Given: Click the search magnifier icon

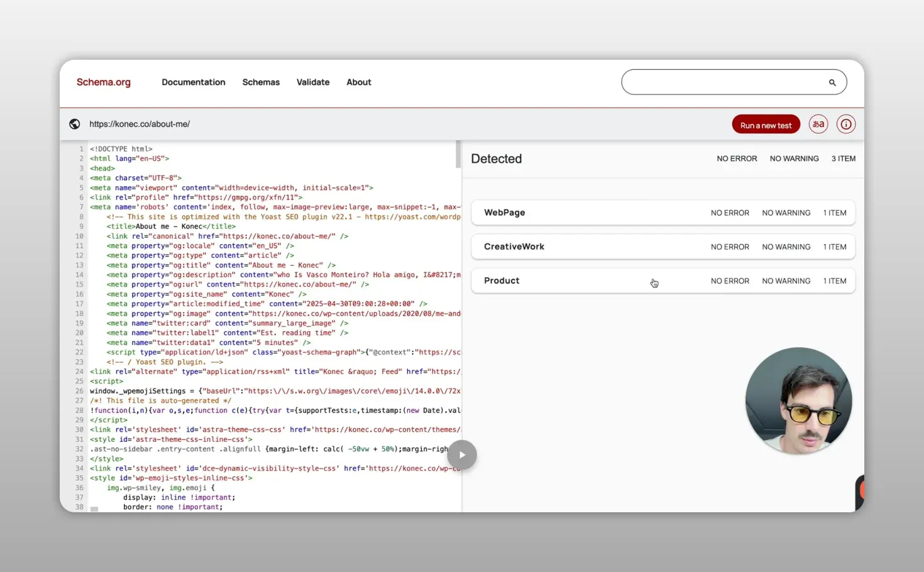Looking at the screenshot, I should point(832,82).
